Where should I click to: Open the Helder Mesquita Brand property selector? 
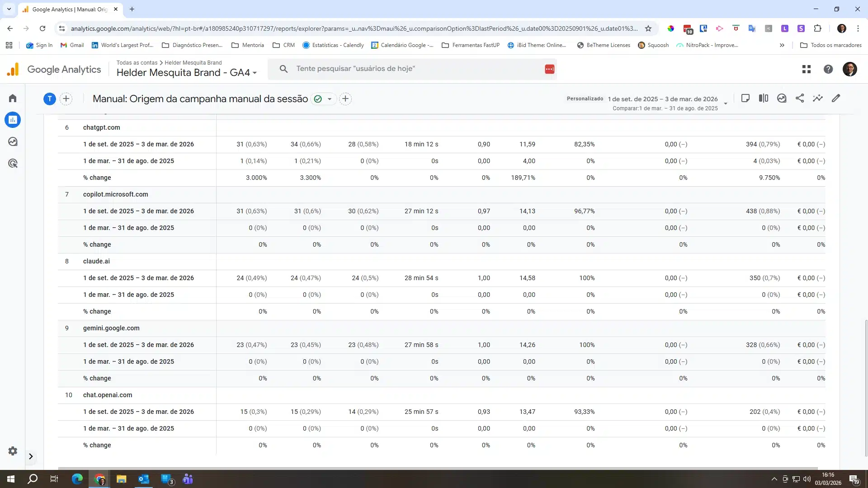(186, 73)
